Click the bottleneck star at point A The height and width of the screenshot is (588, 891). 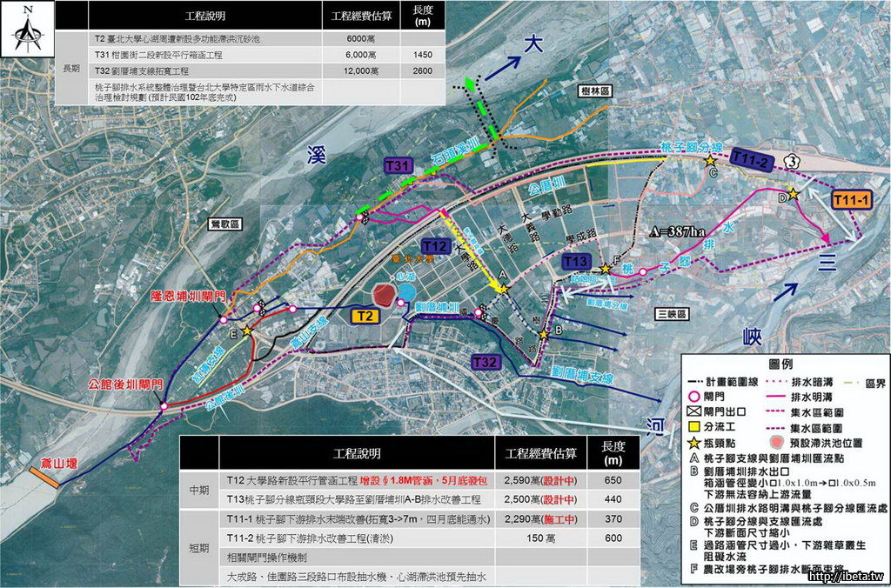[503, 289]
